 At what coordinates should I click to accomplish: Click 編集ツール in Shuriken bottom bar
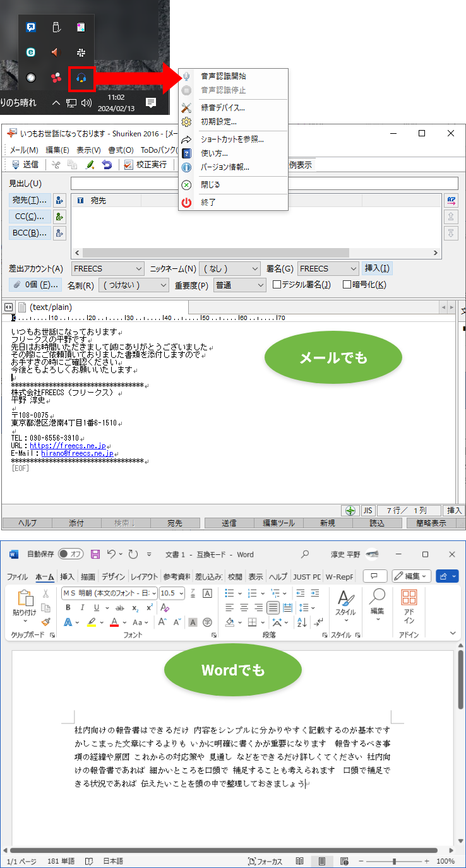click(x=278, y=523)
